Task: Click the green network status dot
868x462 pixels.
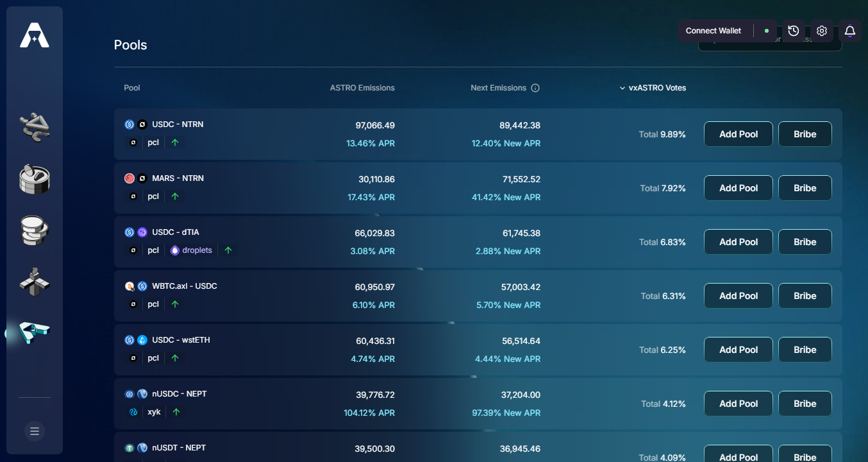Action: tap(767, 31)
